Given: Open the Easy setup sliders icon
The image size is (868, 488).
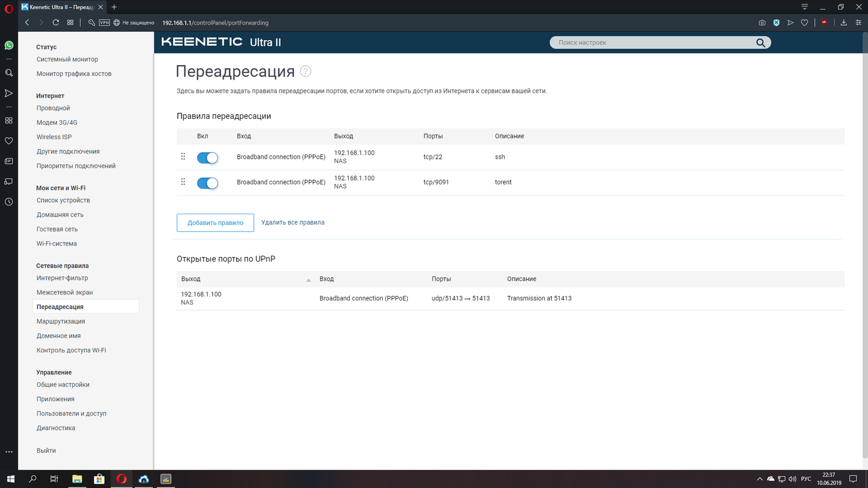Looking at the screenshot, I should (858, 23).
